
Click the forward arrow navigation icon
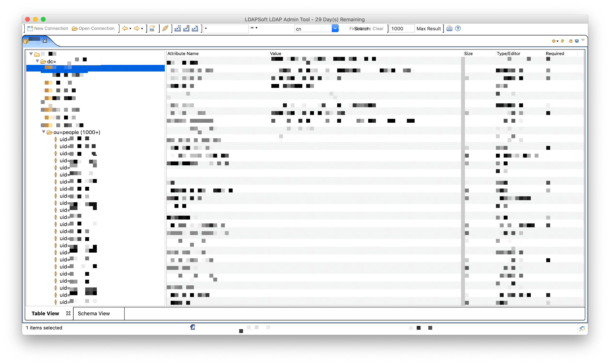point(137,29)
